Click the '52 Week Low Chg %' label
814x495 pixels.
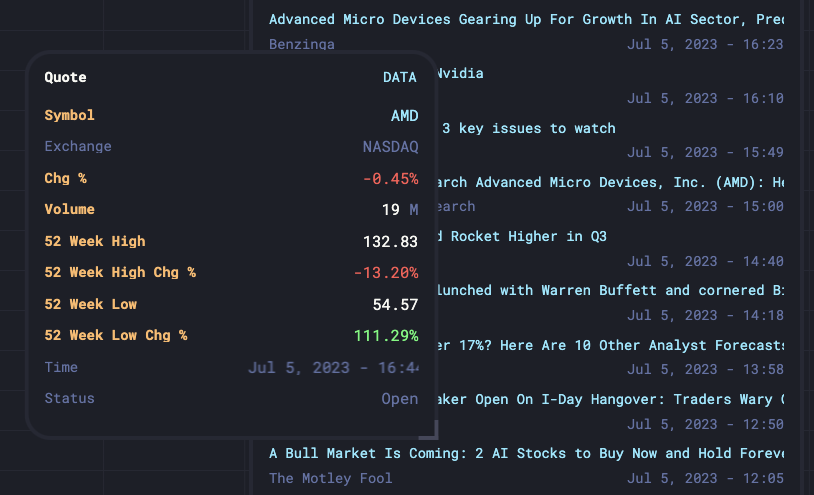coord(116,335)
